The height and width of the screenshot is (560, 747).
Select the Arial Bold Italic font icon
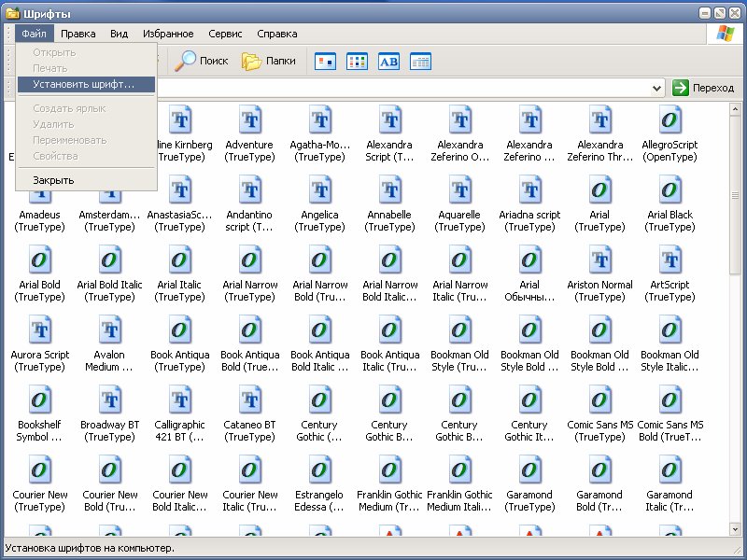coord(109,259)
